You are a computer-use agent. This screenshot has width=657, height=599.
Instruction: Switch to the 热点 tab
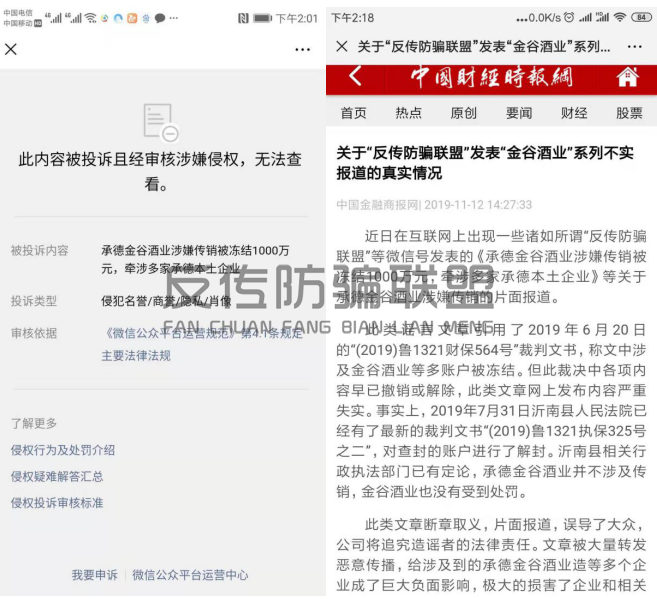click(408, 113)
